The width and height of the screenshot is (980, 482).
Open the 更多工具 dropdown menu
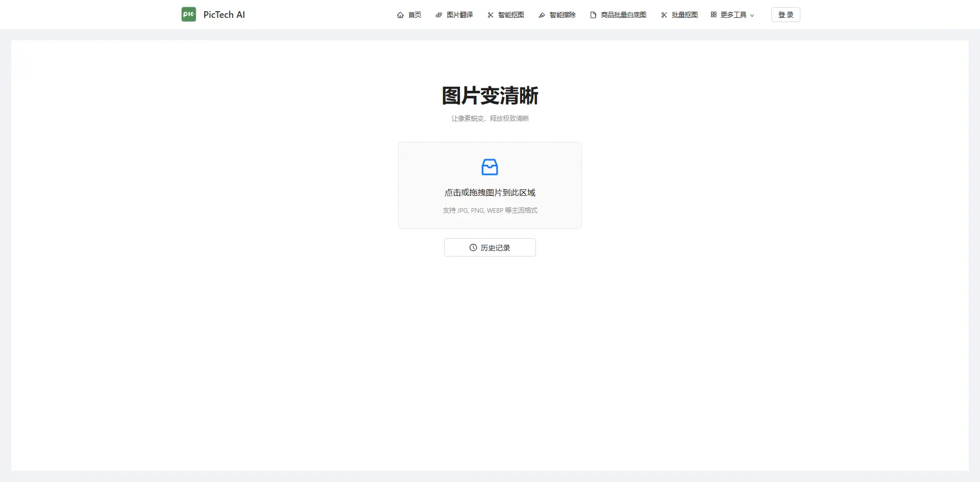point(733,15)
